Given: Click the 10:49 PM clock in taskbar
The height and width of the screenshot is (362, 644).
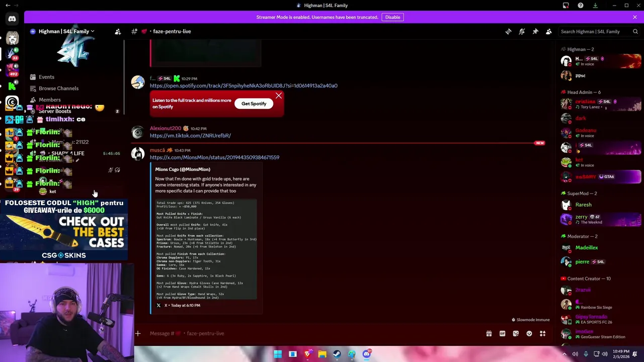Looking at the screenshot, I should point(621,354).
